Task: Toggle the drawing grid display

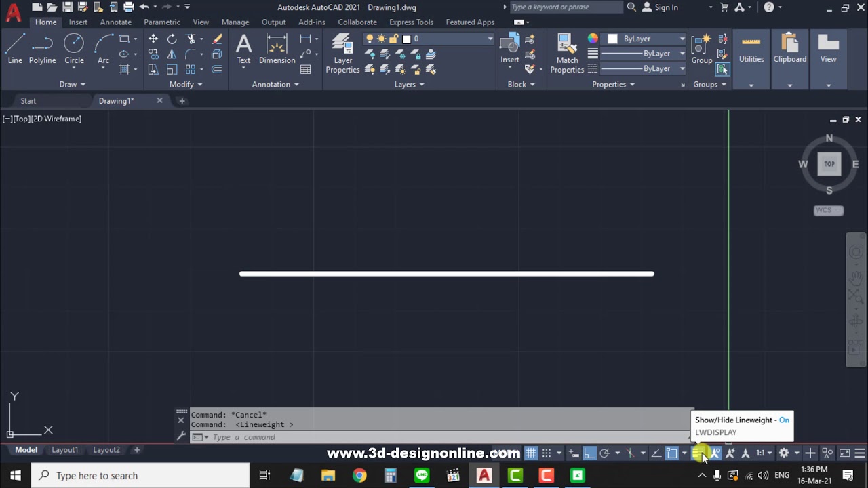Action: pyautogui.click(x=531, y=453)
